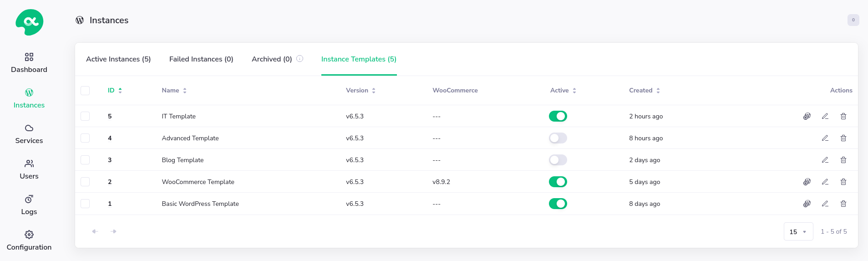Viewport: 868px width, 261px height.
Task: Click the info icon next to Archived
Action: (299, 59)
